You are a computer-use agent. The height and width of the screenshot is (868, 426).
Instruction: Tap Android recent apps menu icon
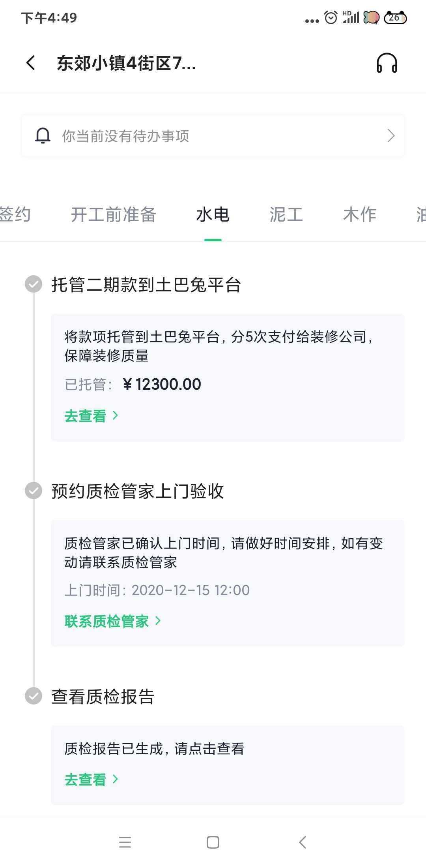coord(125,842)
